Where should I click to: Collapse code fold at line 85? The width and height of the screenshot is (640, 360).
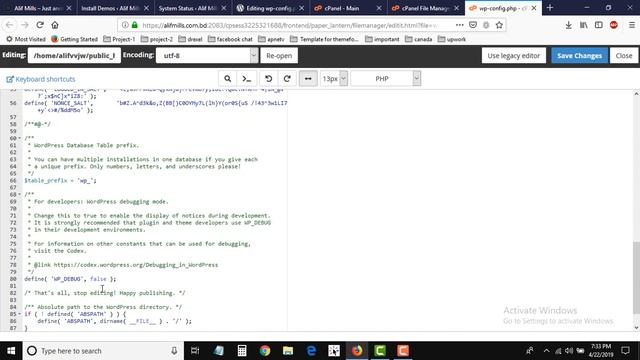19,314
